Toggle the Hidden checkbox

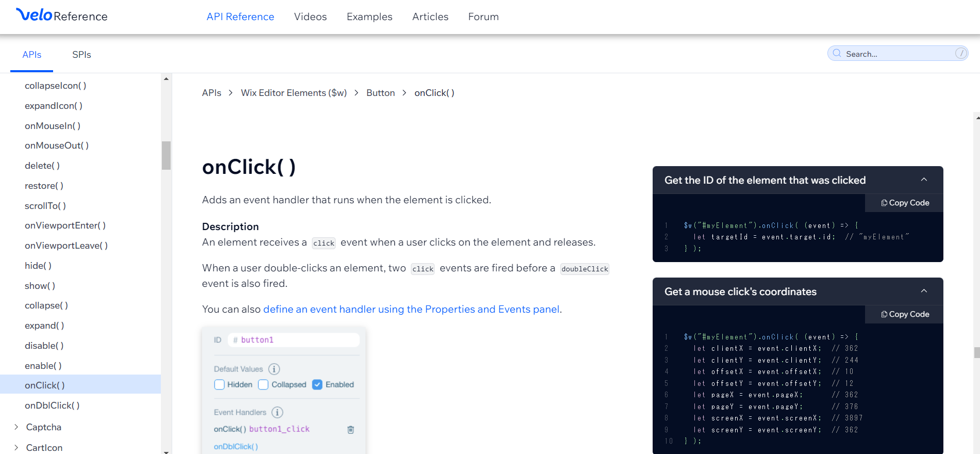(x=219, y=384)
